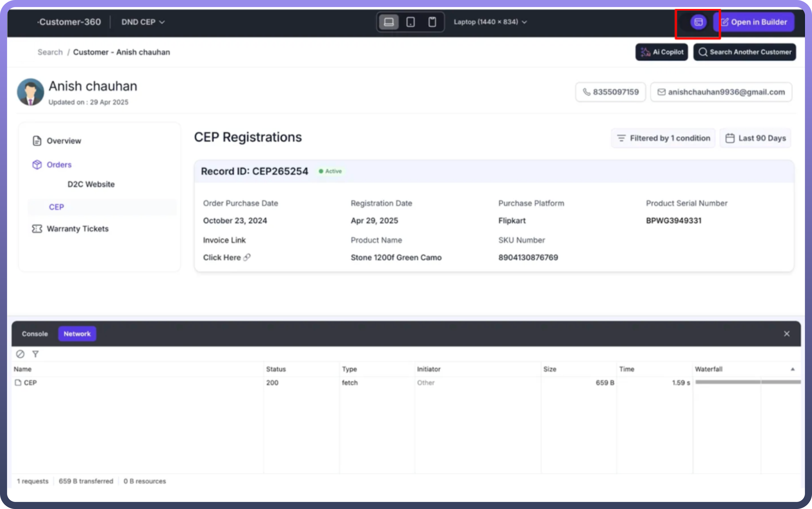Close the devtools network panel
The width and height of the screenshot is (812, 509).
pos(786,334)
